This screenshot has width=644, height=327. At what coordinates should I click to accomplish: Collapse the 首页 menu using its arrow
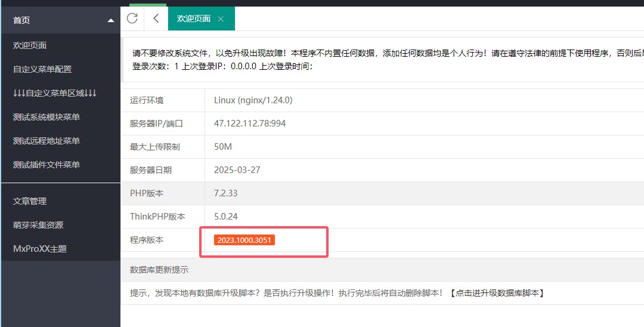(110, 20)
